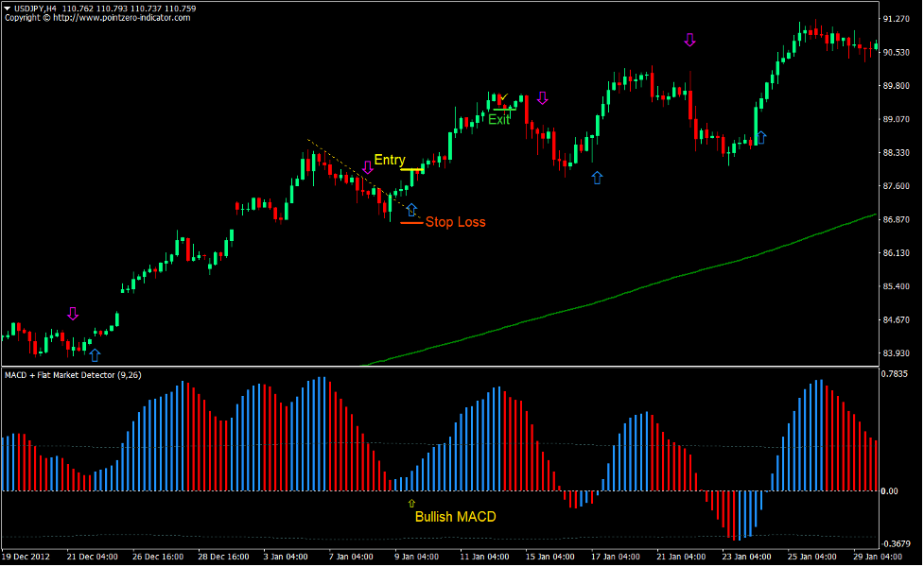Image resolution: width=924 pixels, height=567 pixels.
Task: Select the blue up arrow near 21 Dec candles
Action: (95, 356)
